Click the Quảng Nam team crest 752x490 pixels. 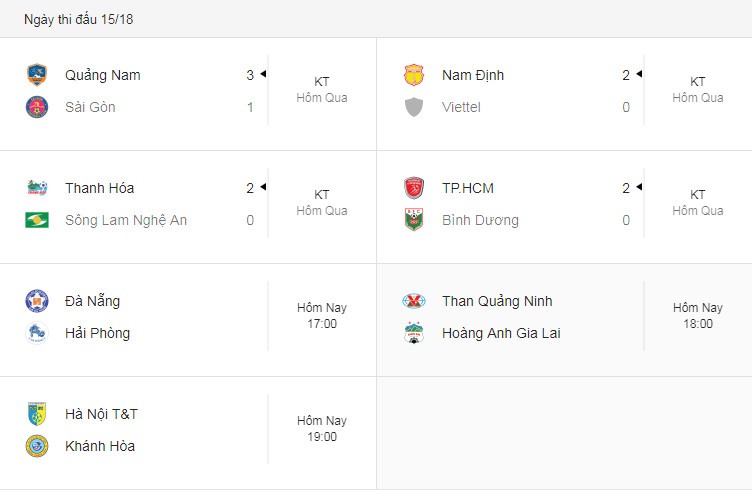click(x=37, y=75)
